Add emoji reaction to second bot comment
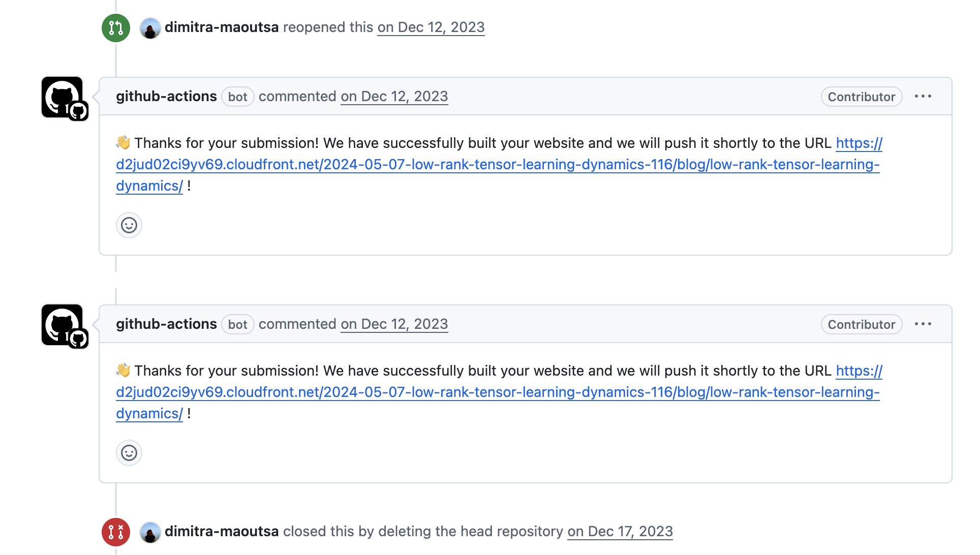980x555 pixels. pyautogui.click(x=129, y=453)
